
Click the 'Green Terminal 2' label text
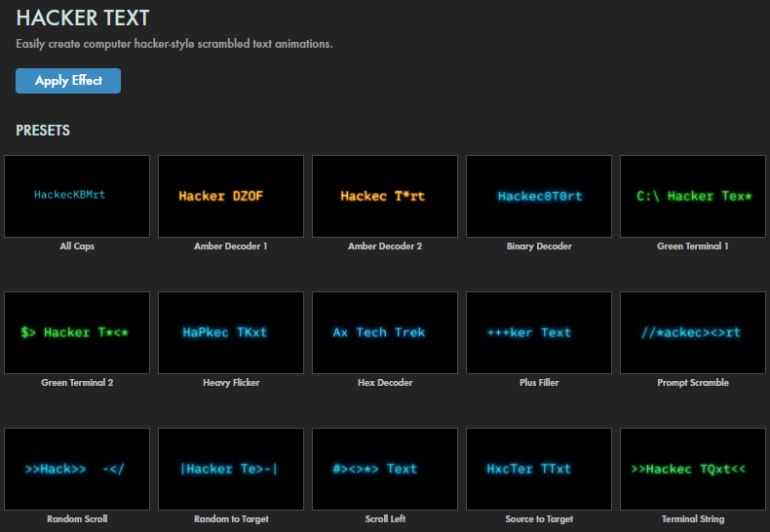pyautogui.click(x=77, y=383)
